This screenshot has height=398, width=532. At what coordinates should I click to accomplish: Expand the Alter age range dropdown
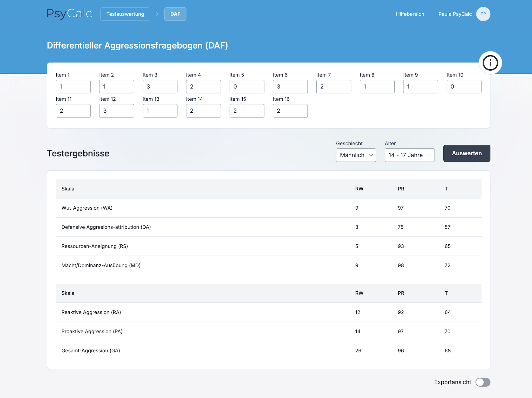[x=409, y=155]
